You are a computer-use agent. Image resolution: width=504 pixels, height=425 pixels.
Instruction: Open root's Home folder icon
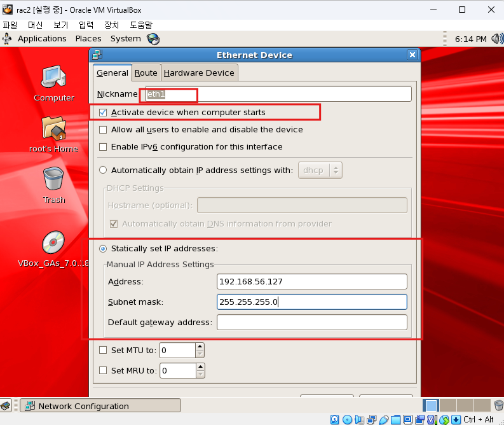(x=53, y=128)
